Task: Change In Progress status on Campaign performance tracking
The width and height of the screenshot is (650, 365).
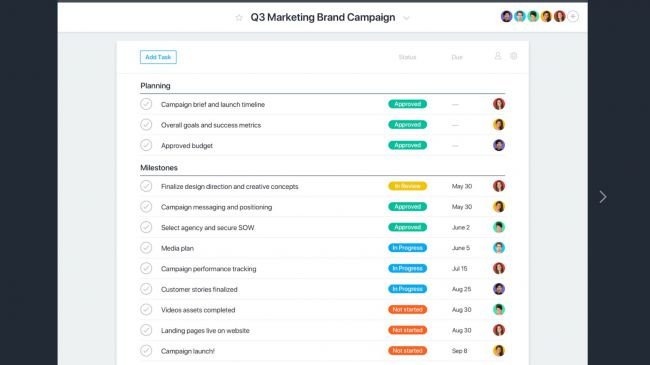Action: 407,268
